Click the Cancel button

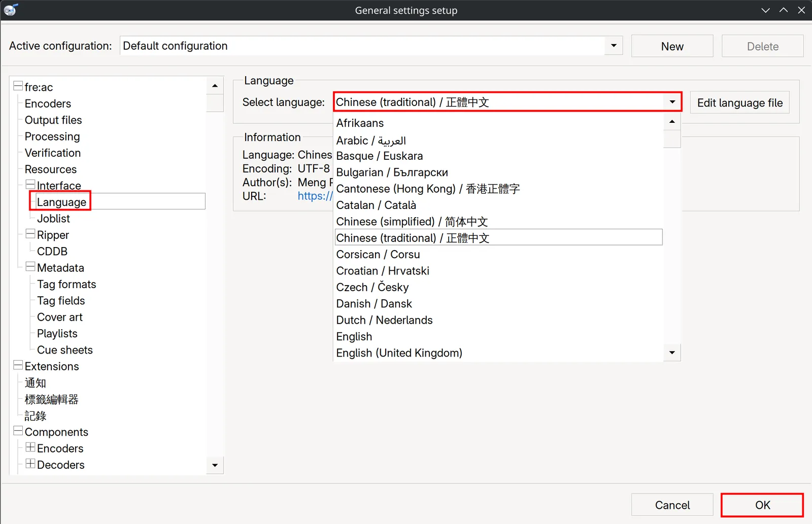pos(672,505)
